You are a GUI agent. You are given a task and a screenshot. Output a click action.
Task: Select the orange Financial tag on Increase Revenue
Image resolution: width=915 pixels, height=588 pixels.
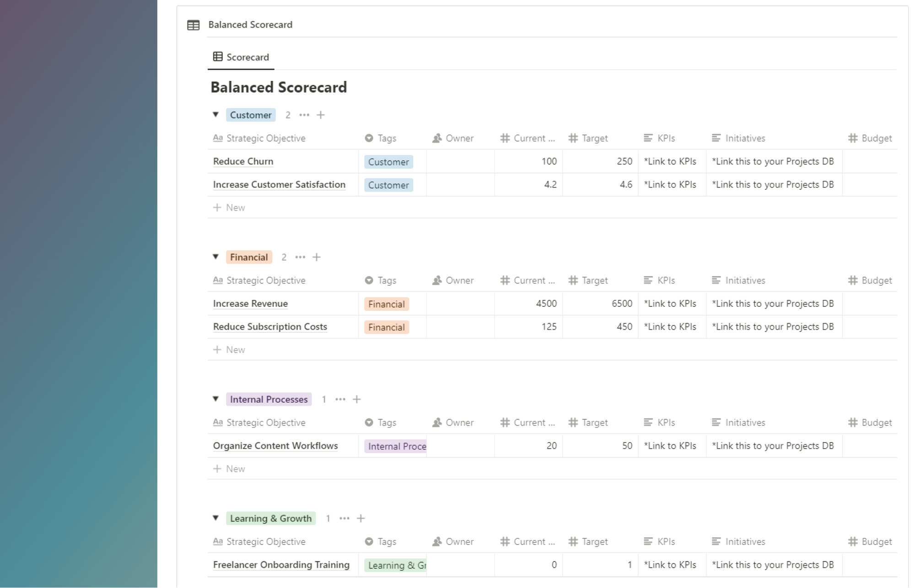[x=387, y=304]
